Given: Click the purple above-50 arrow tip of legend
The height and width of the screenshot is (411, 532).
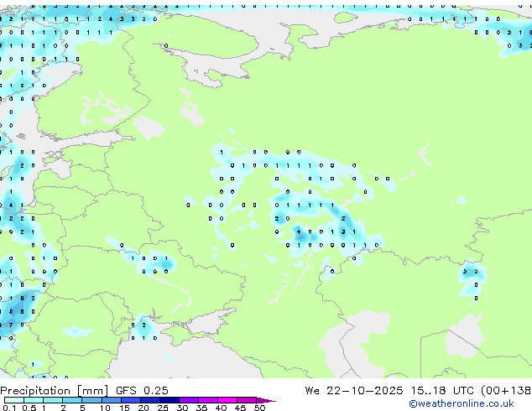Looking at the screenshot, I should click(x=266, y=400).
